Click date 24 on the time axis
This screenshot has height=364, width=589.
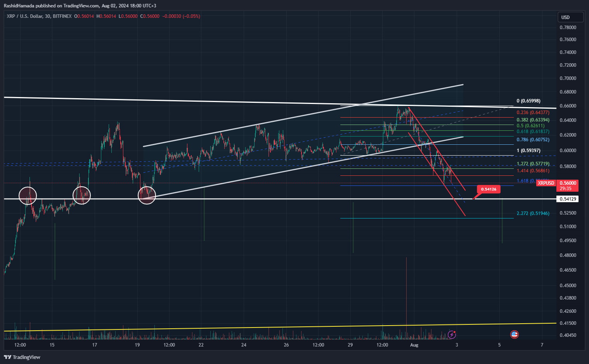244,345
